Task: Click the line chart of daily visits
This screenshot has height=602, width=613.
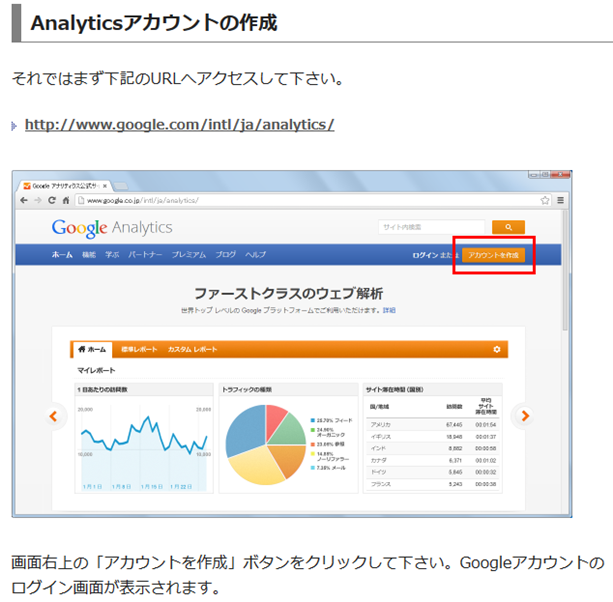Action: 144,447
